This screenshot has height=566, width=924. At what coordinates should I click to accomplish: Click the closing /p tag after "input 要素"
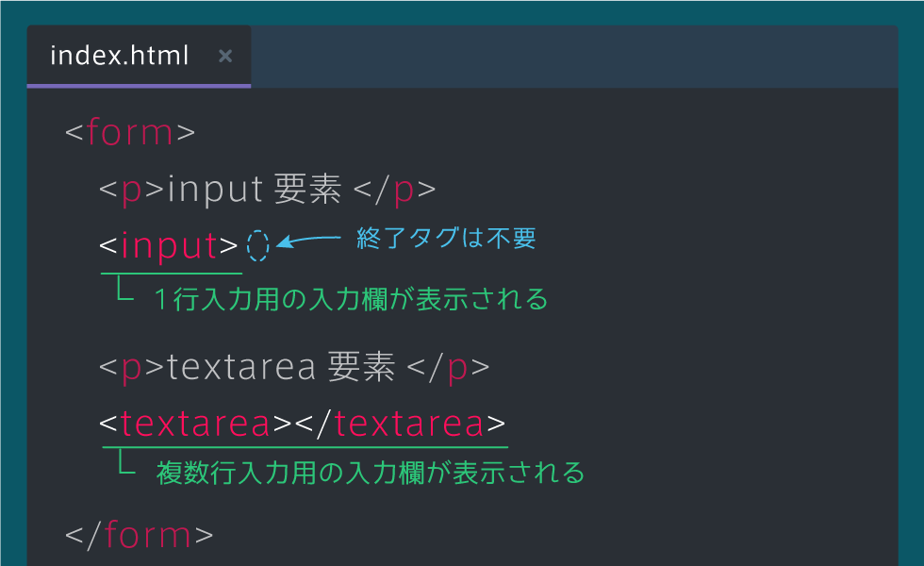click(x=394, y=190)
